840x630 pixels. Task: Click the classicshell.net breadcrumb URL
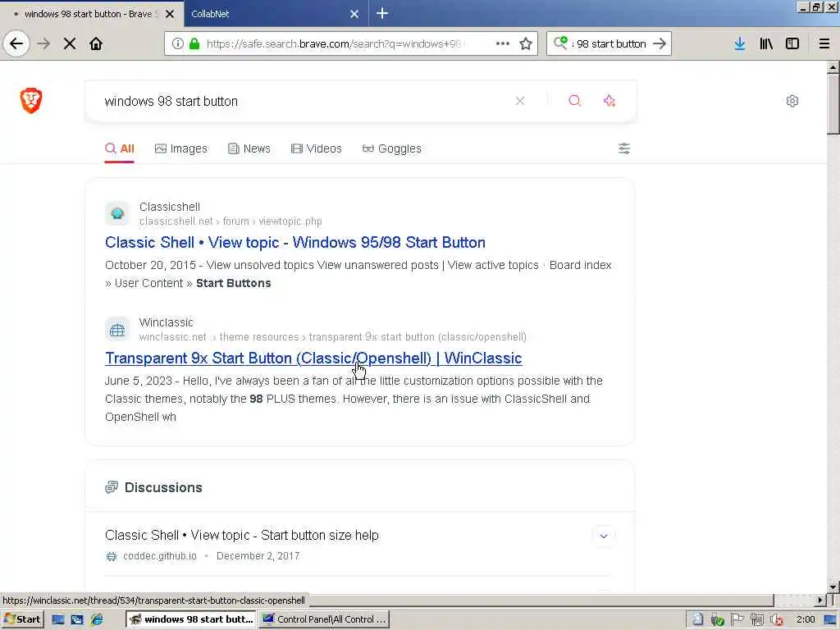tap(231, 221)
